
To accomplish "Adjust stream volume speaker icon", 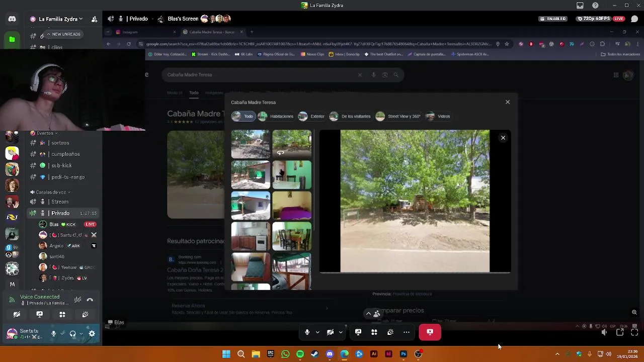I will (x=604, y=332).
